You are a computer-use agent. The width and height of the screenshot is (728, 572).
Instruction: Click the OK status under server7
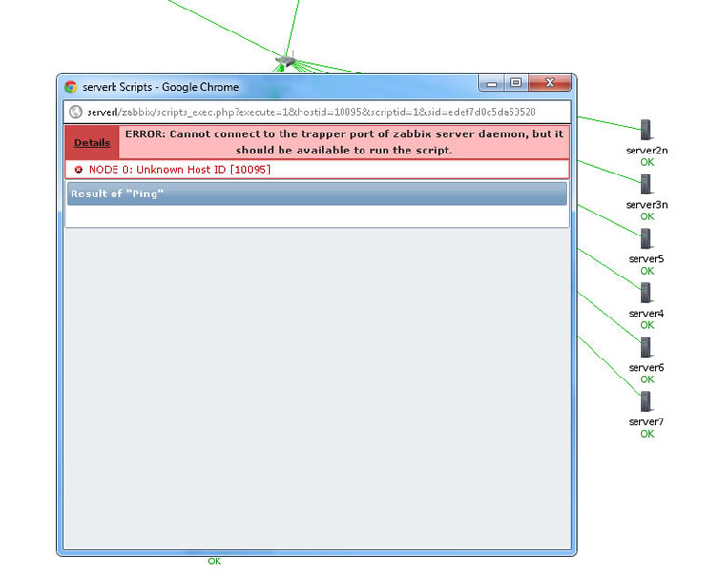coord(647,434)
